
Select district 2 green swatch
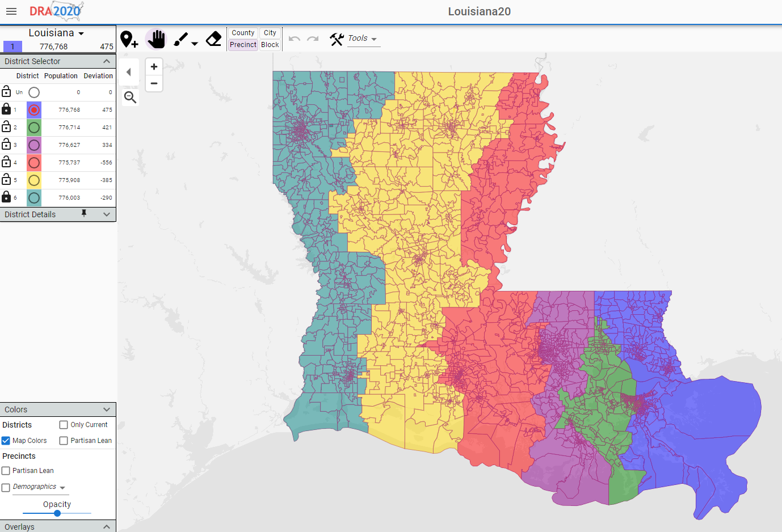point(34,128)
